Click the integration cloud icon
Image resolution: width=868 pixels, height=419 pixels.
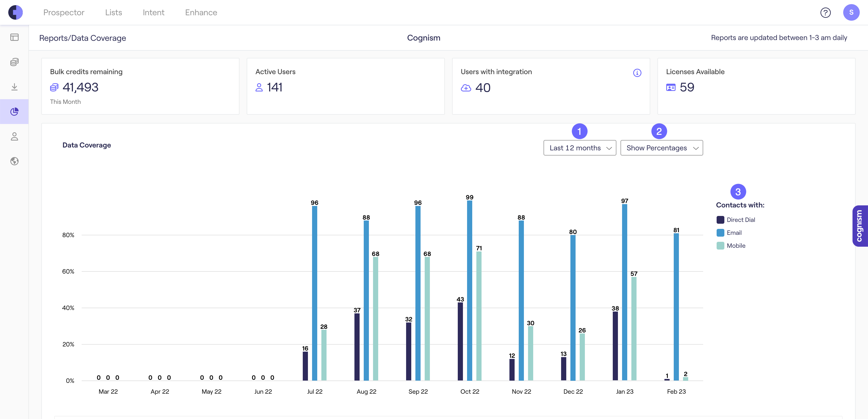point(466,88)
